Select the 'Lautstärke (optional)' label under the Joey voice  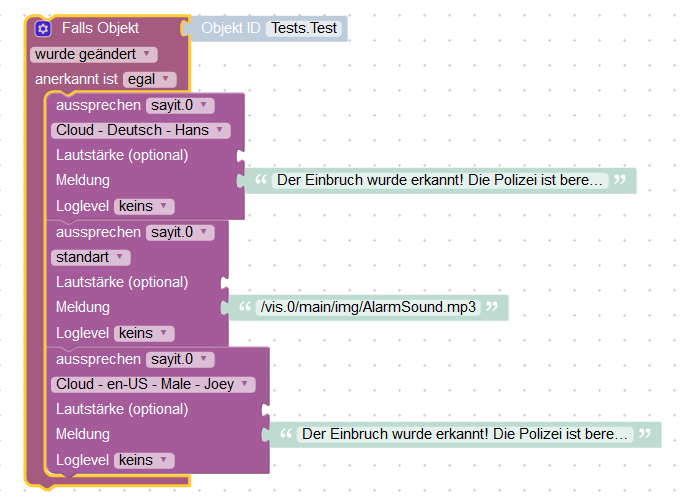point(122,410)
